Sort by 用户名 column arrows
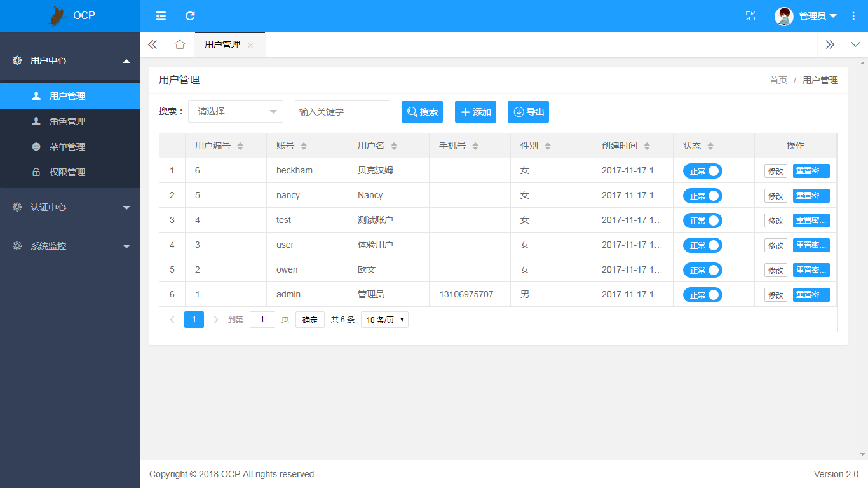Screen dimensions: 868x488 click(x=394, y=146)
